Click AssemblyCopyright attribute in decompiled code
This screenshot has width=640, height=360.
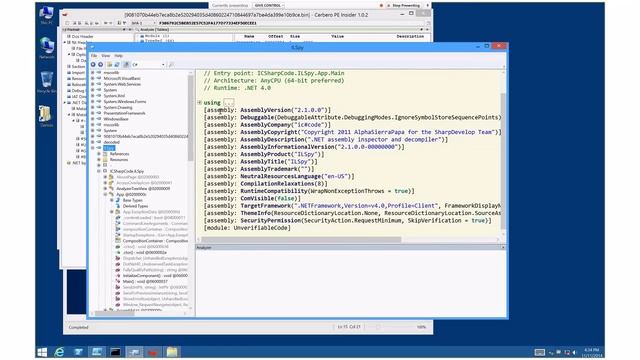[x=269, y=132]
